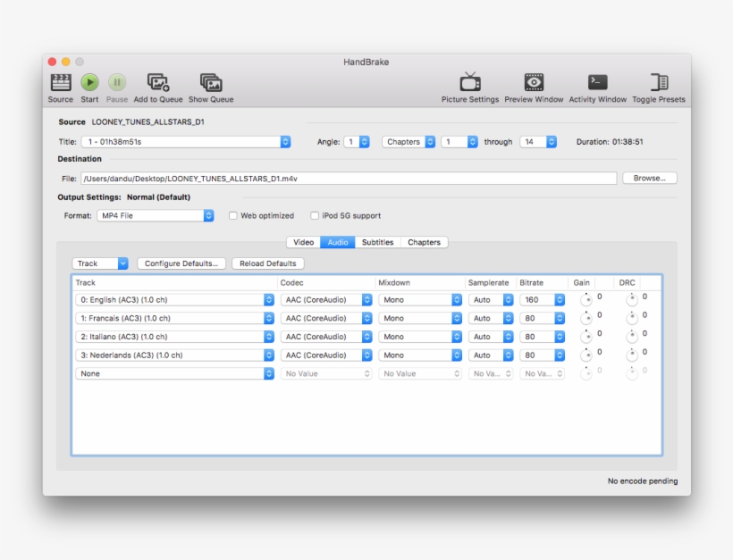Open the Mixdown dropdown for the English track
This screenshot has width=733, height=560.
pos(420,299)
